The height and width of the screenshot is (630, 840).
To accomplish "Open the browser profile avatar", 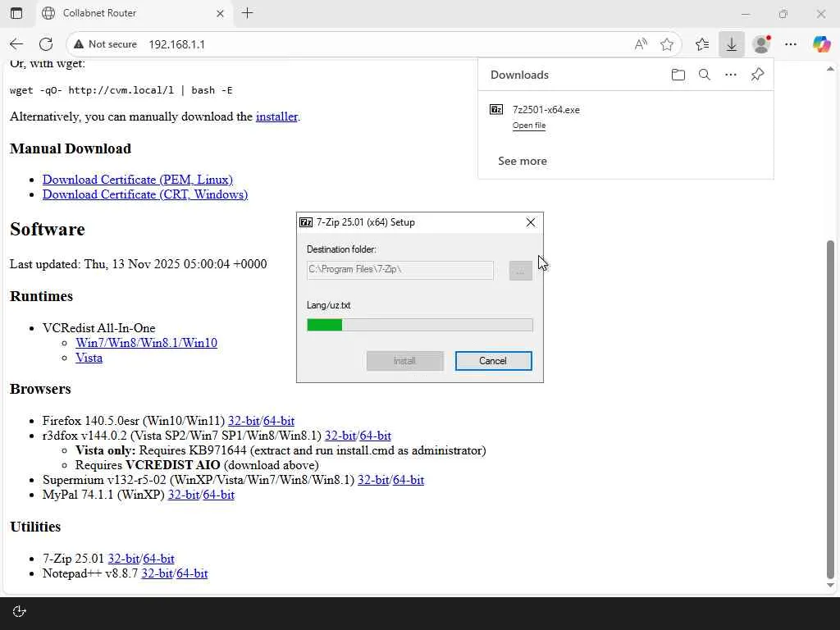I will coord(761,44).
